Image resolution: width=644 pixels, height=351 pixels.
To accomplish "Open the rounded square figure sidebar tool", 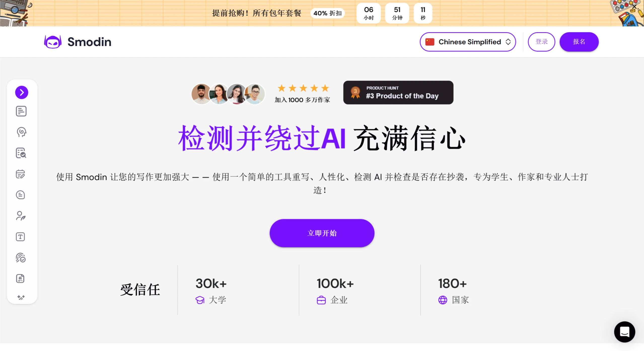I will coord(20,278).
